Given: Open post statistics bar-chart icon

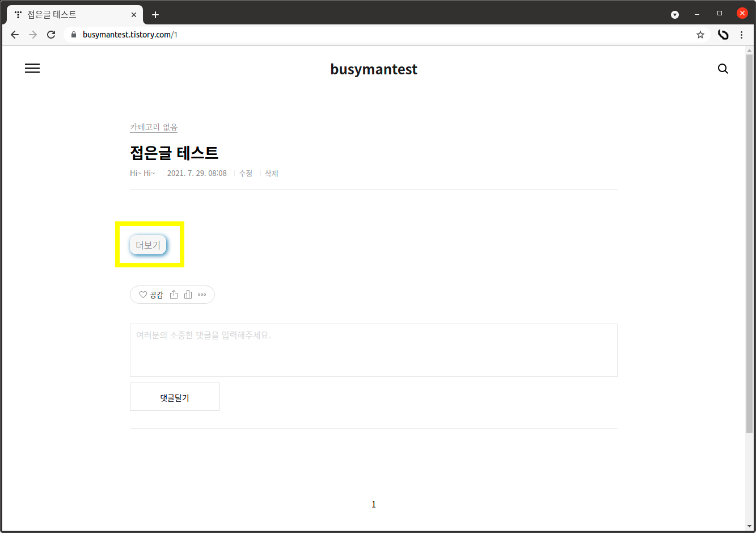Looking at the screenshot, I should pyautogui.click(x=188, y=295).
